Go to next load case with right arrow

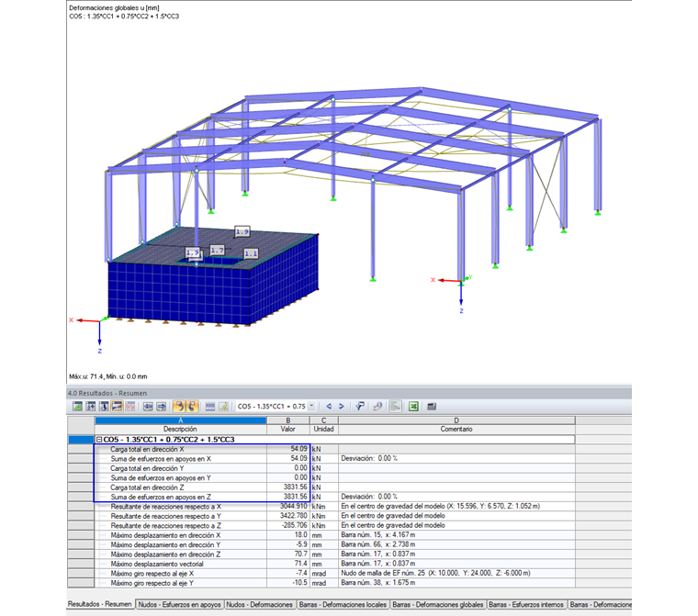pyautogui.click(x=342, y=406)
